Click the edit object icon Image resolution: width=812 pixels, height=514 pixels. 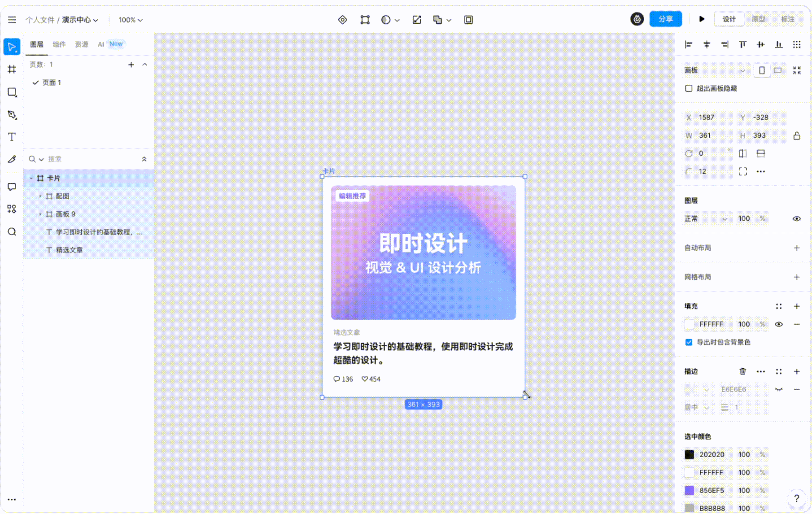tap(365, 20)
